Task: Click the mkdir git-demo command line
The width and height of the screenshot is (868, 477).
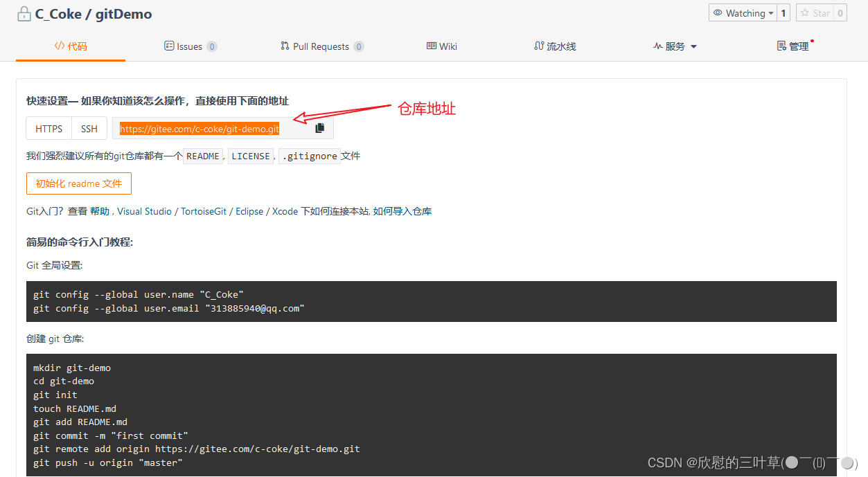Action: [72, 368]
